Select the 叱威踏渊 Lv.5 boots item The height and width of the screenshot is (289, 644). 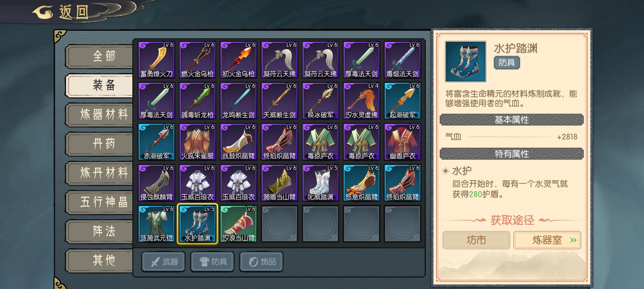click(x=320, y=182)
